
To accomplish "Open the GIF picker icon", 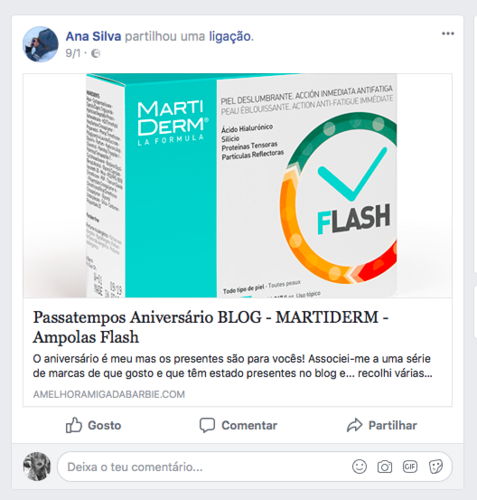I will pos(410,466).
